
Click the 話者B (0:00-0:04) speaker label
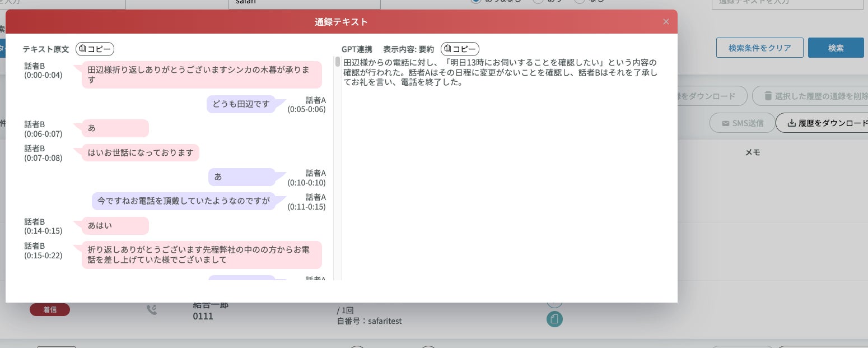point(43,71)
